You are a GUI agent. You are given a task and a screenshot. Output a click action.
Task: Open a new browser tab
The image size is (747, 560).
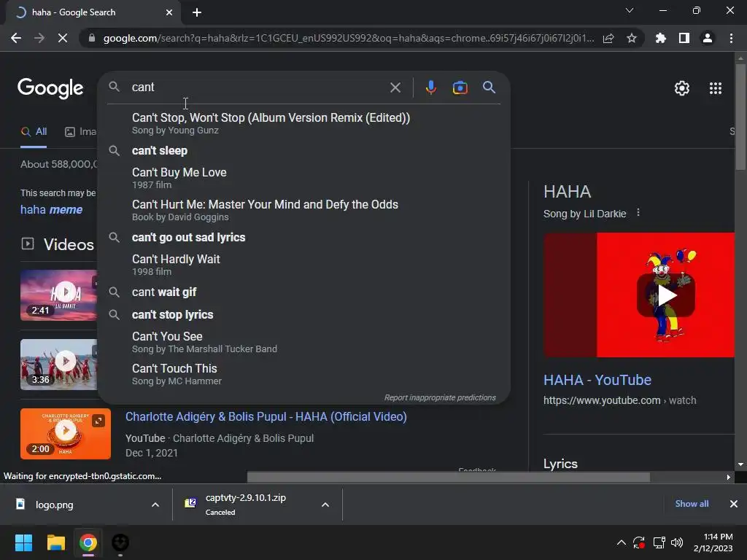tap(197, 12)
